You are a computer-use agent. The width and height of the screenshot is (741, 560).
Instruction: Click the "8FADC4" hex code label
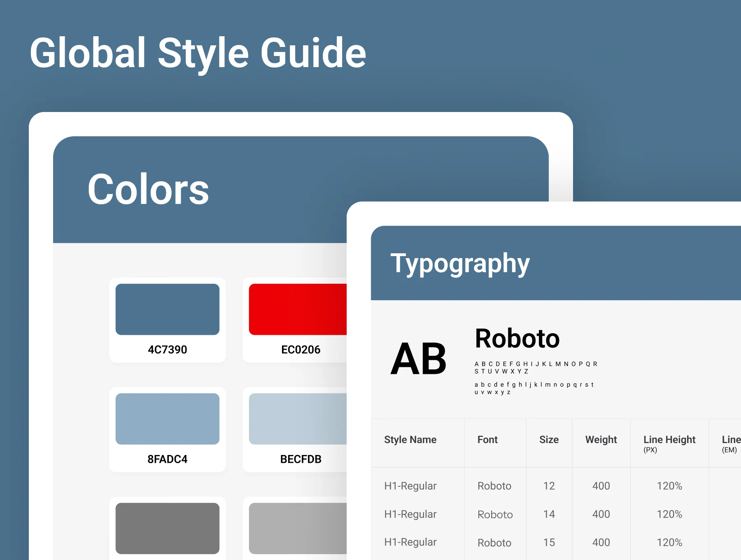(x=167, y=459)
